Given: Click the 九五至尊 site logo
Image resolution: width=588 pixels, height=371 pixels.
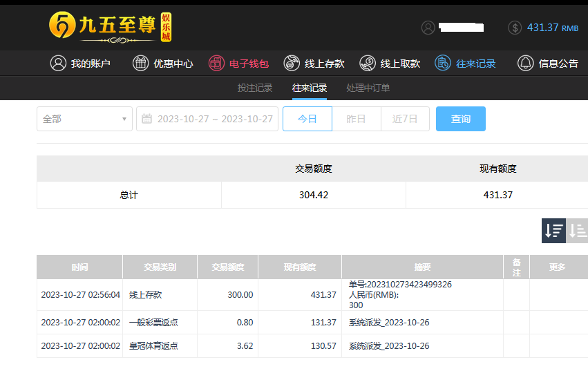Looking at the screenshot, I should pos(110,26).
